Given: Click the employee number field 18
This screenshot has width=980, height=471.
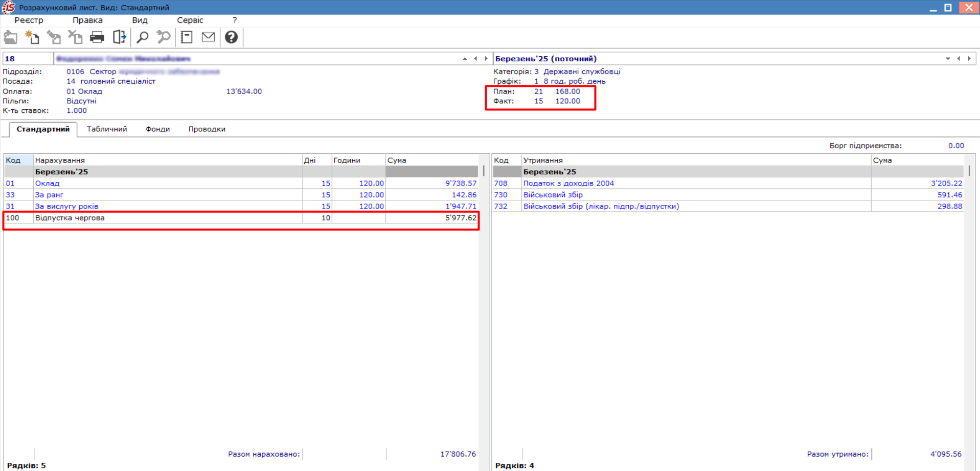Looking at the screenshot, I should click(28, 59).
